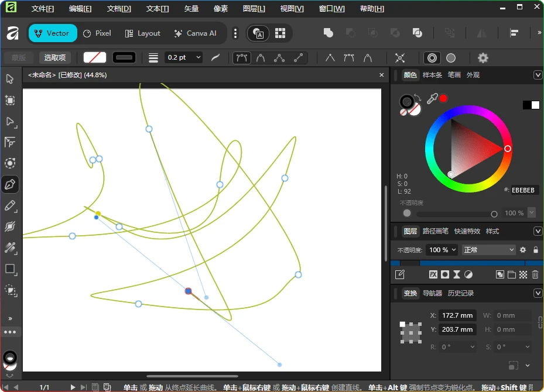Image resolution: width=544 pixels, height=392 pixels.
Task: Switch to the Pixel persona
Action: coord(97,33)
